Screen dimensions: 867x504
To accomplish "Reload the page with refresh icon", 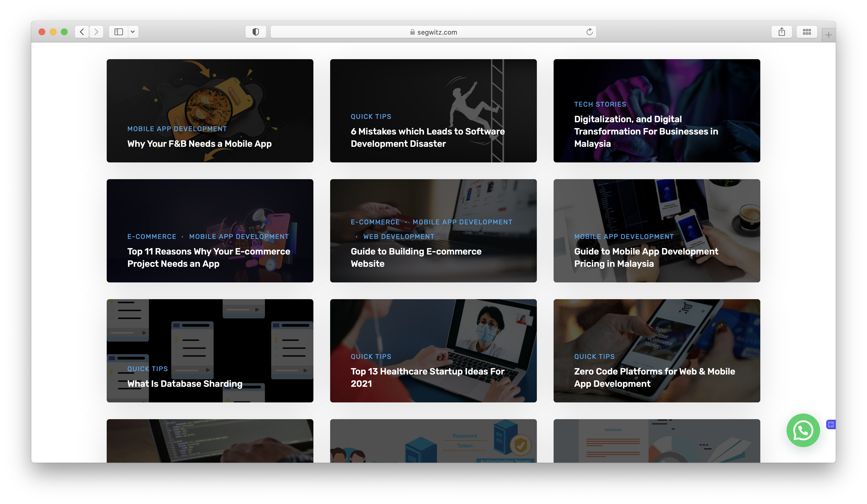I will (589, 32).
